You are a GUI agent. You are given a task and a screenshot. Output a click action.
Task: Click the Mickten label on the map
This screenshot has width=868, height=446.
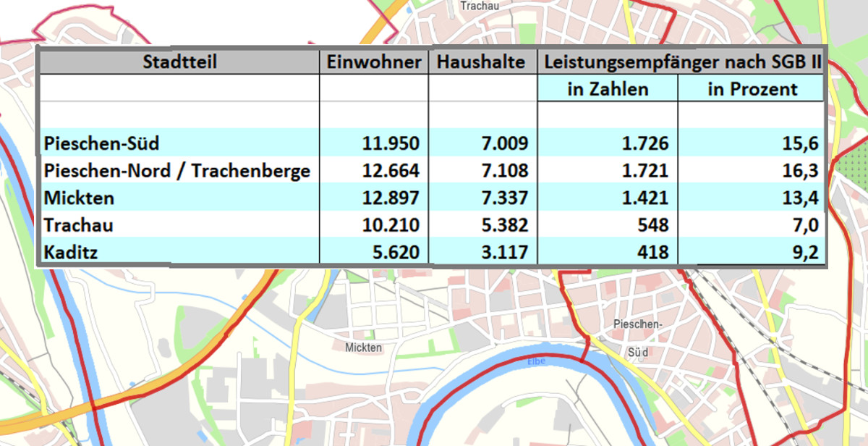pos(363,348)
